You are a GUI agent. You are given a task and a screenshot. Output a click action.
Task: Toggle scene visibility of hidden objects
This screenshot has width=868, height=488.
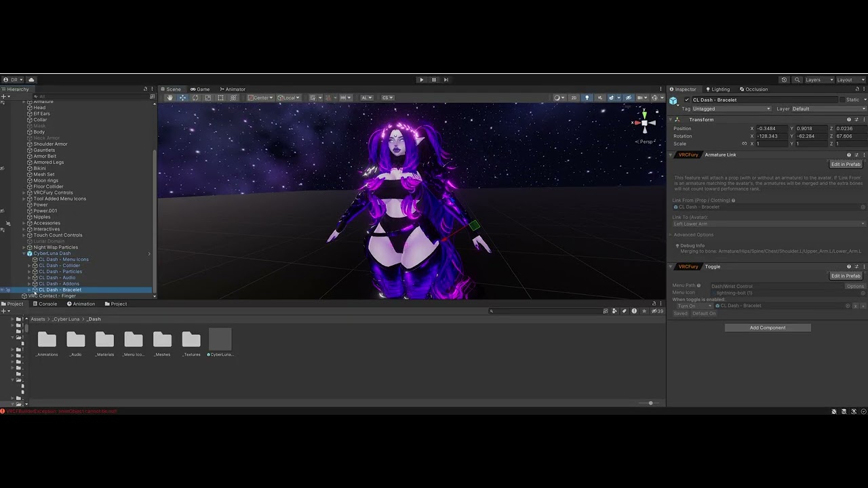(x=629, y=98)
